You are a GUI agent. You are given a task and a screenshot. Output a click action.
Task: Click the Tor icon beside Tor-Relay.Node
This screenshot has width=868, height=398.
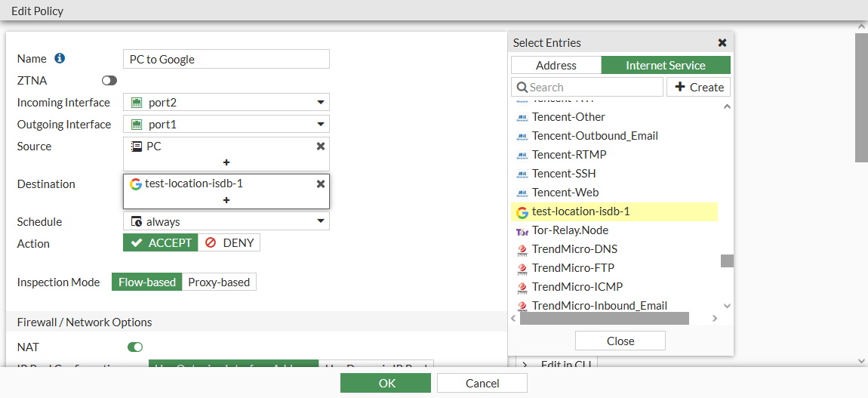522,231
